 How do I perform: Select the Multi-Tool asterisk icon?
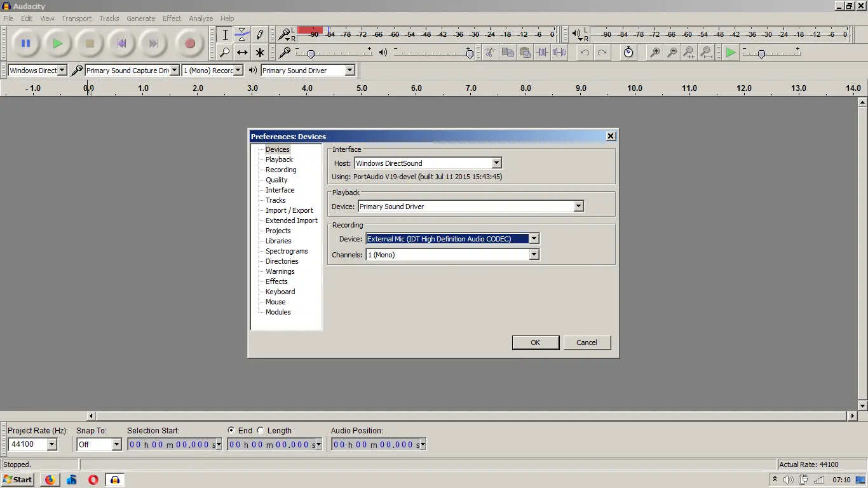pyautogui.click(x=259, y=53)
